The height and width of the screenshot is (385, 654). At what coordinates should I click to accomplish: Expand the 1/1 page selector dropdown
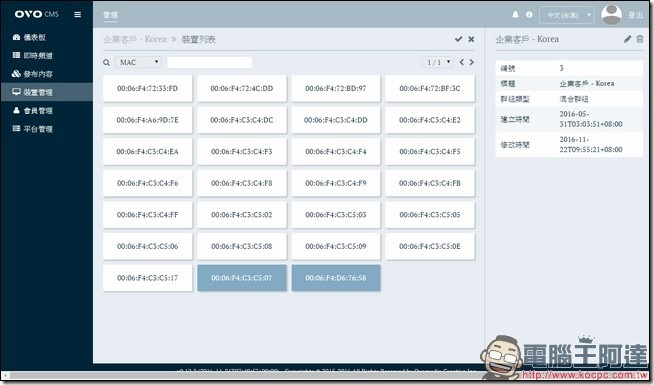(438, 62)
